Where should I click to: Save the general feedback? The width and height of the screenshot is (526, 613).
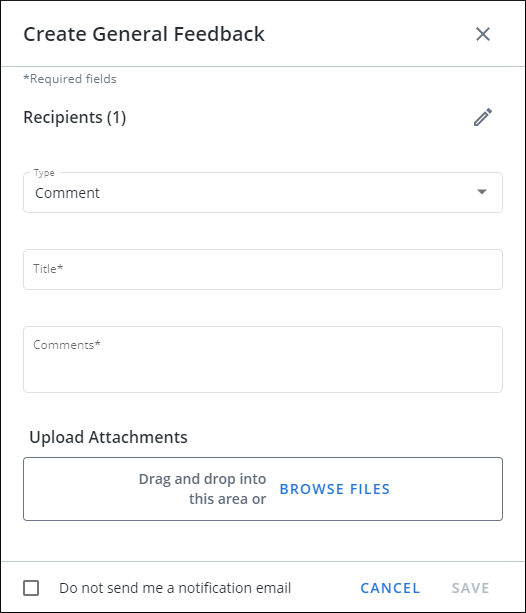[470, 588]
